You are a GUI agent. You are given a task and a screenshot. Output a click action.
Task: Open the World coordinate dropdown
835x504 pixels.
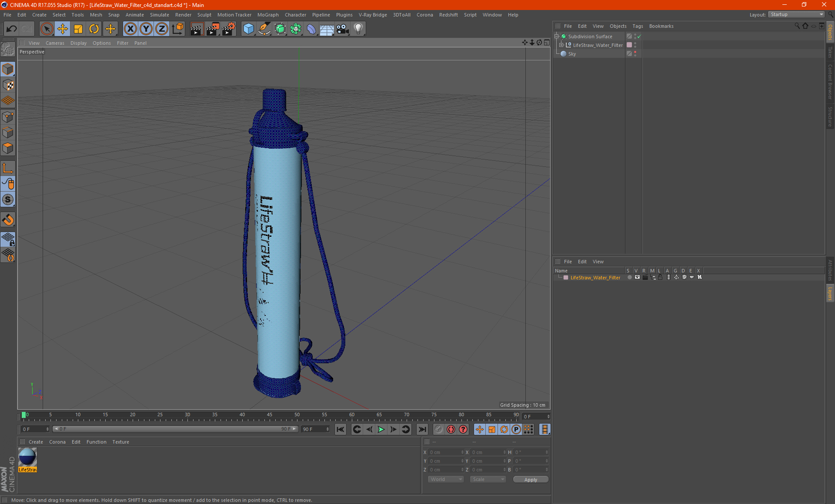click(446, 479)
